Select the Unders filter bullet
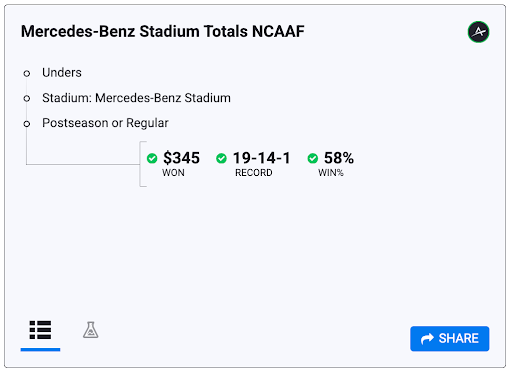Viewport: 512px width, 370px height. tap(27, 73)
